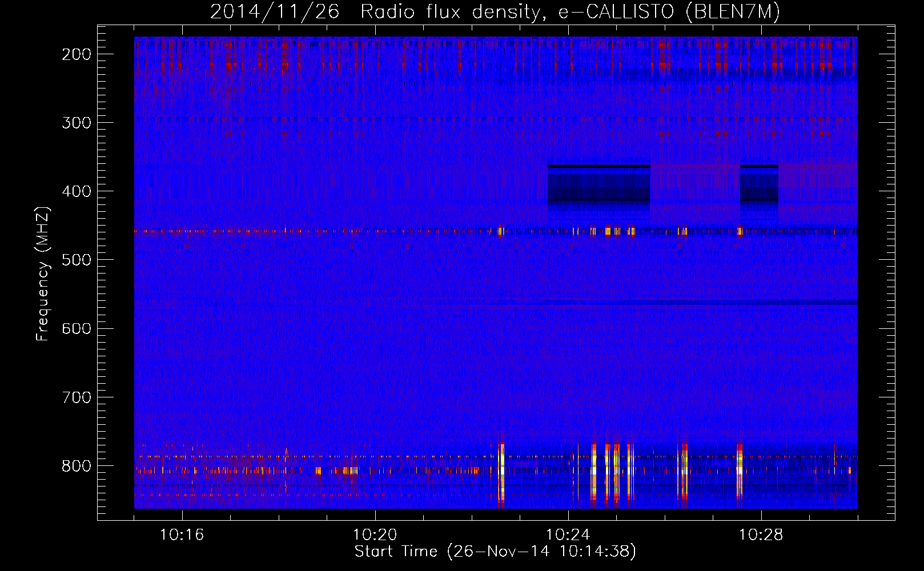Click the 'Start Time (26-Nov-14 10:14:38)' label
924x571 pixels.
[x=495, y=552]
